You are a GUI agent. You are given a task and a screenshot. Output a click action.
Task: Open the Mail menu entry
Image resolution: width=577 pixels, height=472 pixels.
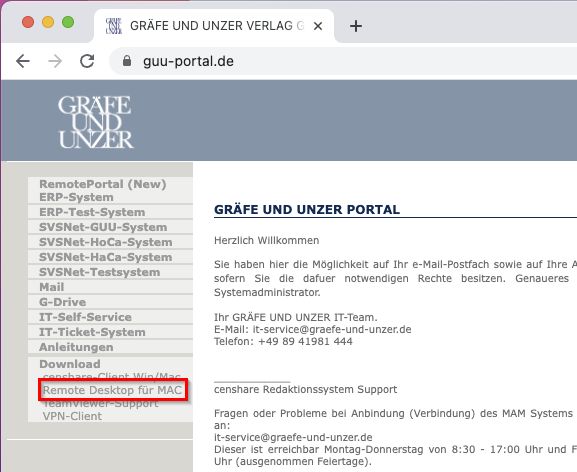(x=52, y=287)
